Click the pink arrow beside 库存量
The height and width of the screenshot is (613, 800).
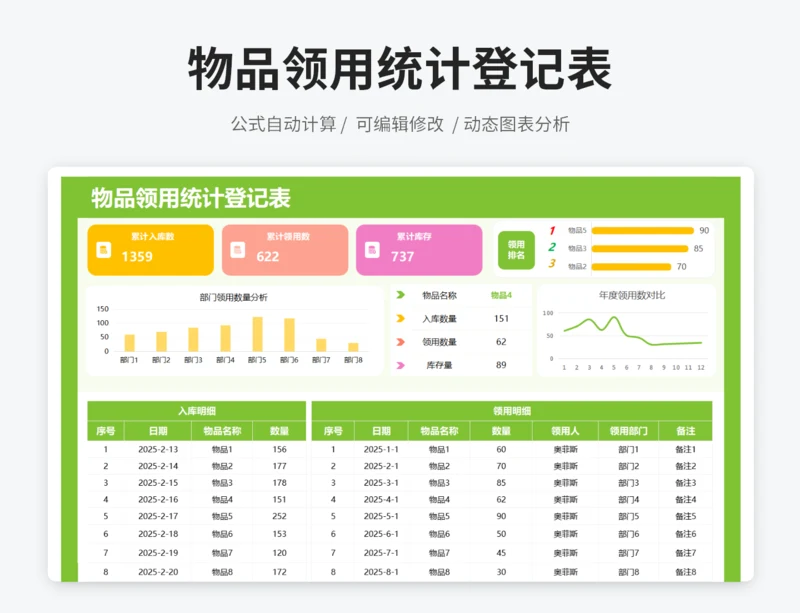coord(401,365)
